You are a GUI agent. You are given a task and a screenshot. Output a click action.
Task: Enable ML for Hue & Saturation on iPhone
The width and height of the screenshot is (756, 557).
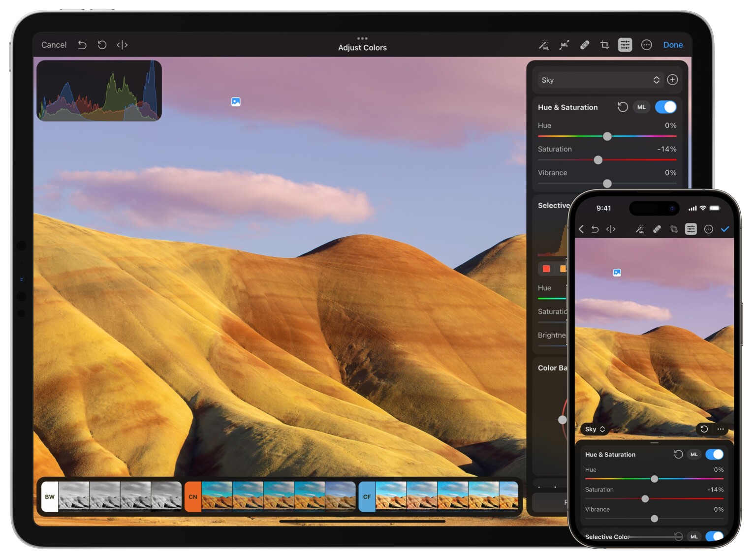click(694, 454)
